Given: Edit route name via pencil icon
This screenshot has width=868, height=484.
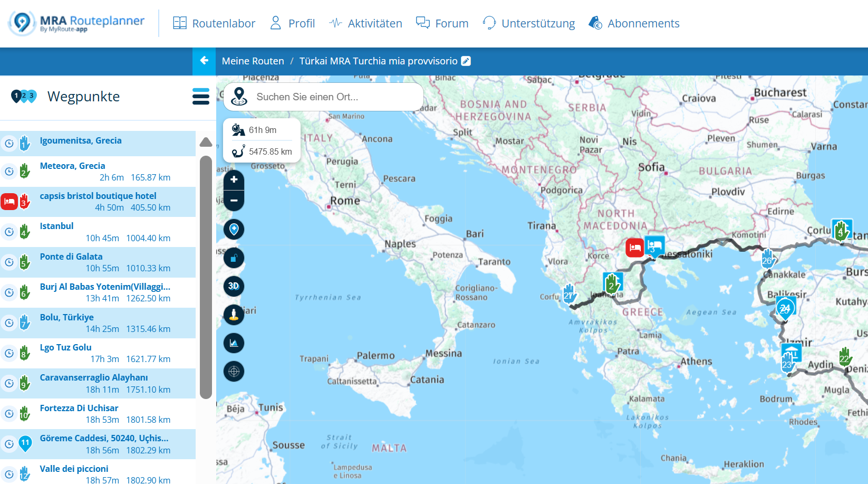Looking at the screenshot, I should [466, 61].
